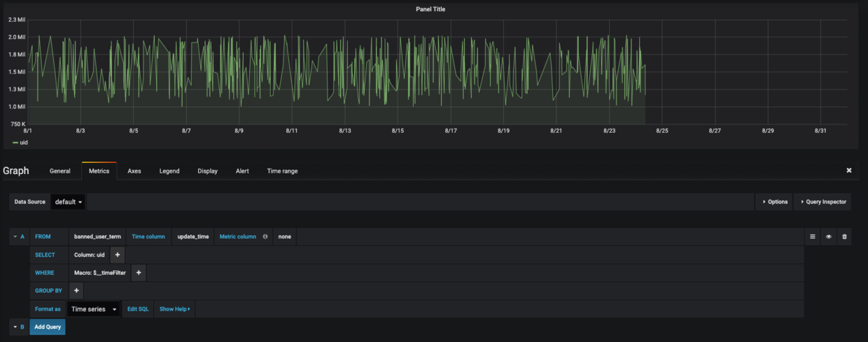The width and height of the screenshot is (868, 342).
Task: Edit the Macro: $__timeFilter condition
Action: [x=100, y=273]
